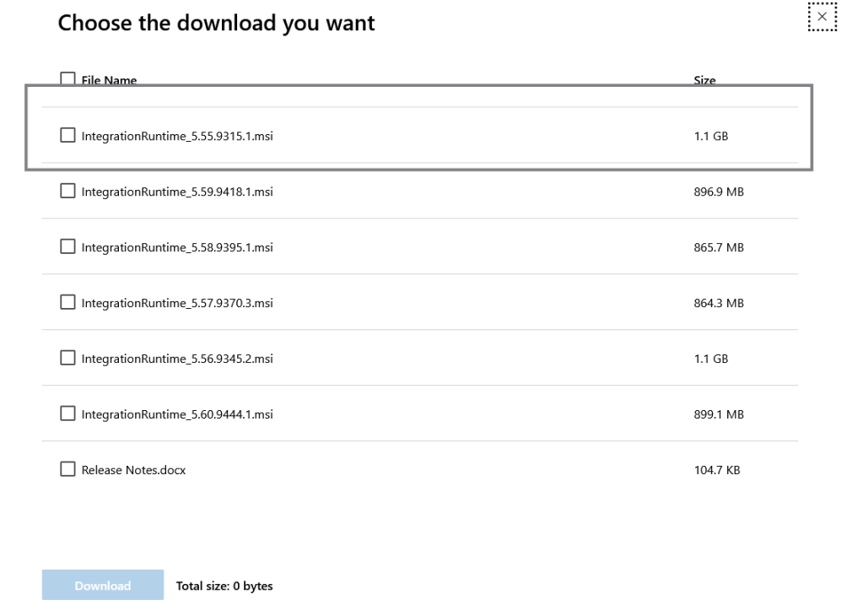Mark the IntegrationRuntime_5.56.9345.2.msi checkbox
The image size is (863, 616).
click(x=67, y=359)
